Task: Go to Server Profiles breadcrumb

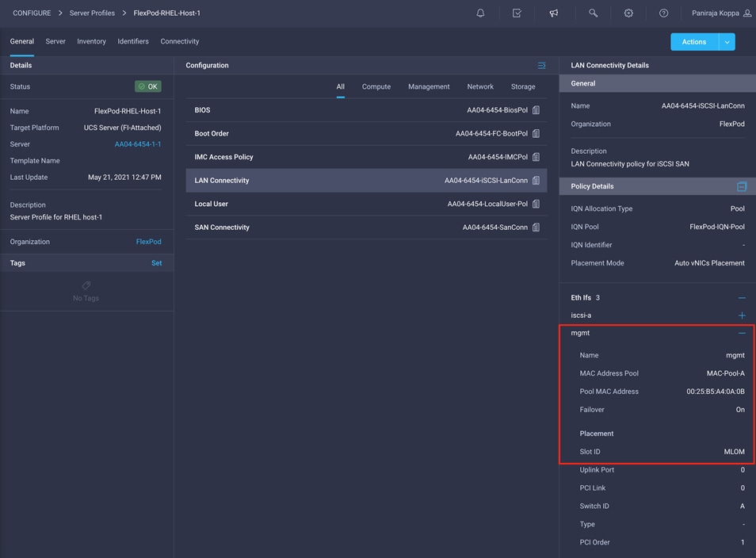Action: click(92, 13)
